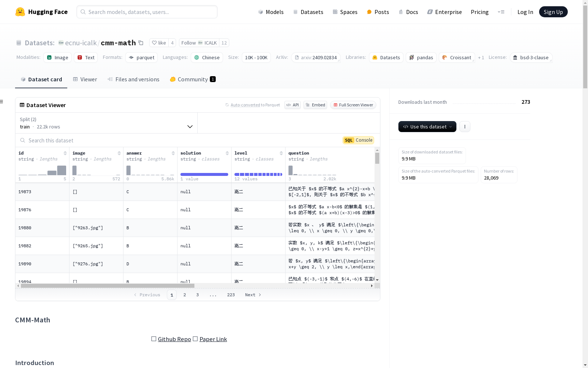This screenshot has width=588, height=368.
Task: Open Full Screen Viewer
Action: click(353, 105)
